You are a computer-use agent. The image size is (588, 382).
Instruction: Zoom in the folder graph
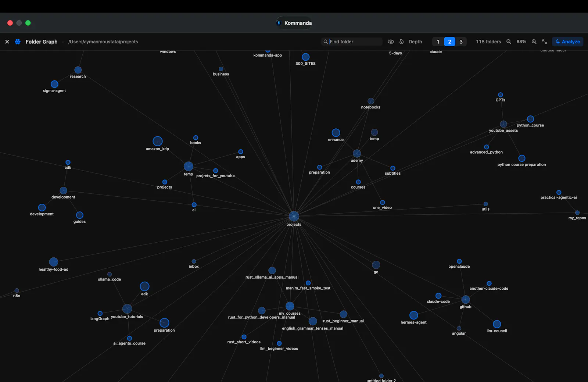tap(534, 42)
